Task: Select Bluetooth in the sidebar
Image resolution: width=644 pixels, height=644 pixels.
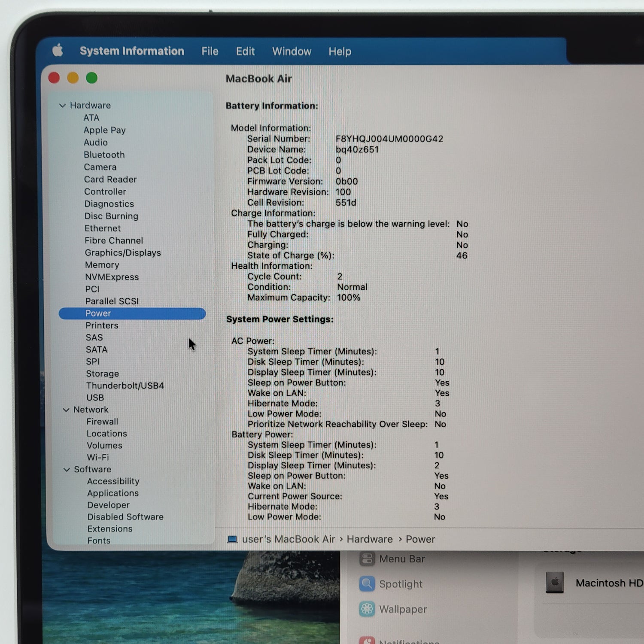Action: coord(104,155)
